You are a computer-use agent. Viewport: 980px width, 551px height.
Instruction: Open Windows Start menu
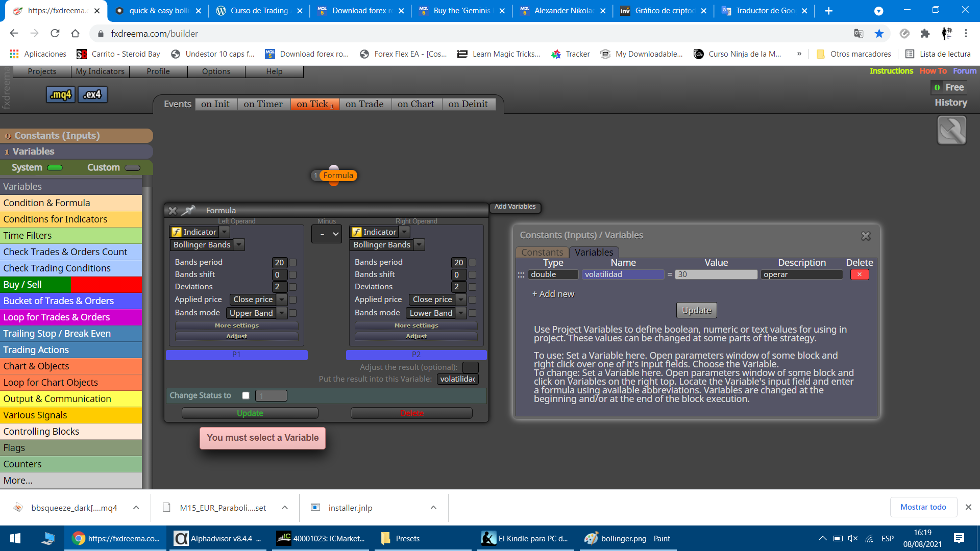tap(15, 538)
